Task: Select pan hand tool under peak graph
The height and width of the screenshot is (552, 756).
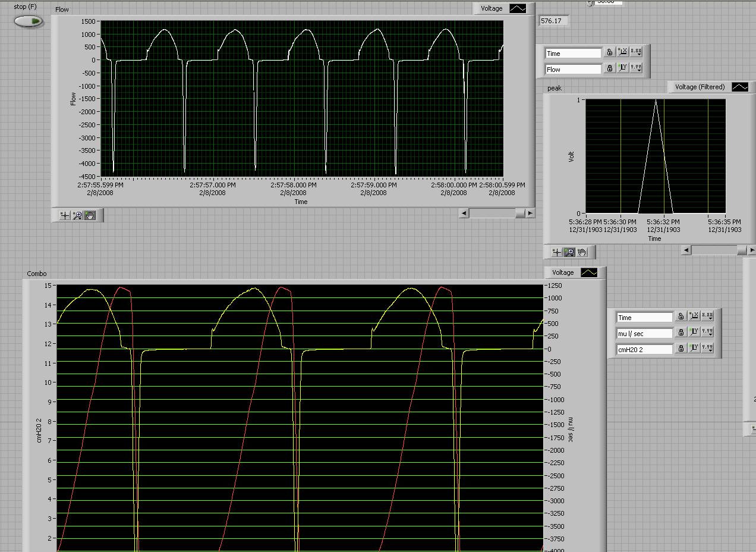Action: (582, 252)
